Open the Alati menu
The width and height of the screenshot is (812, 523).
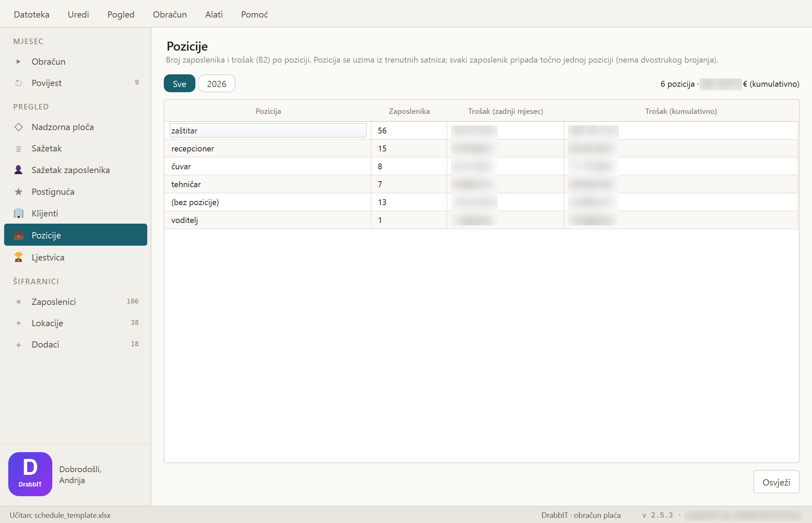click(214, 14)
